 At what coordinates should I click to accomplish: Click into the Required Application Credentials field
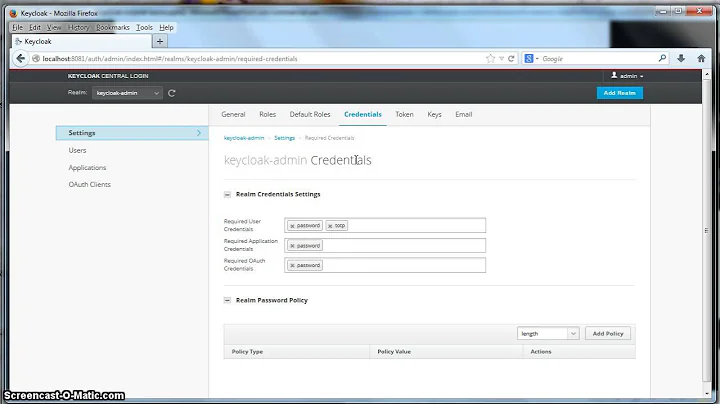(x=385, y=246)
